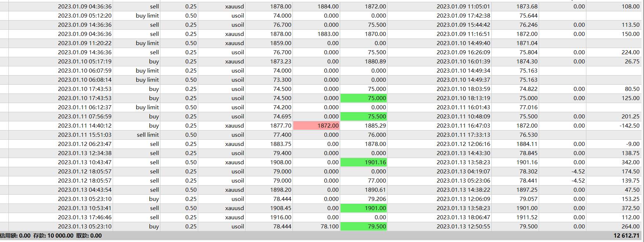Select the -142.50 loss profit cell

click(x=630, y=126)
